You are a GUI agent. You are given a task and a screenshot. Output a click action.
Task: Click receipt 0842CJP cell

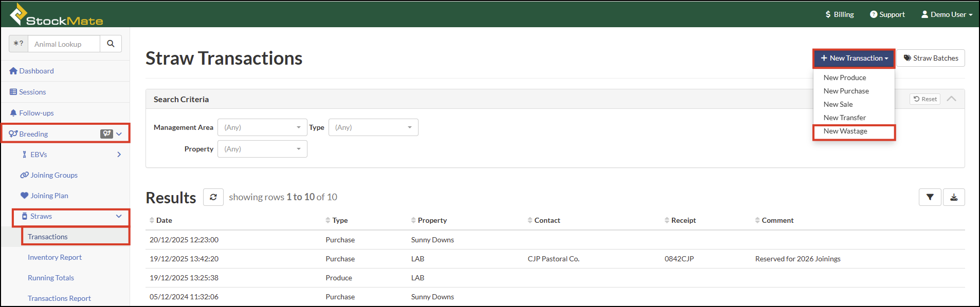click(679, 259)
